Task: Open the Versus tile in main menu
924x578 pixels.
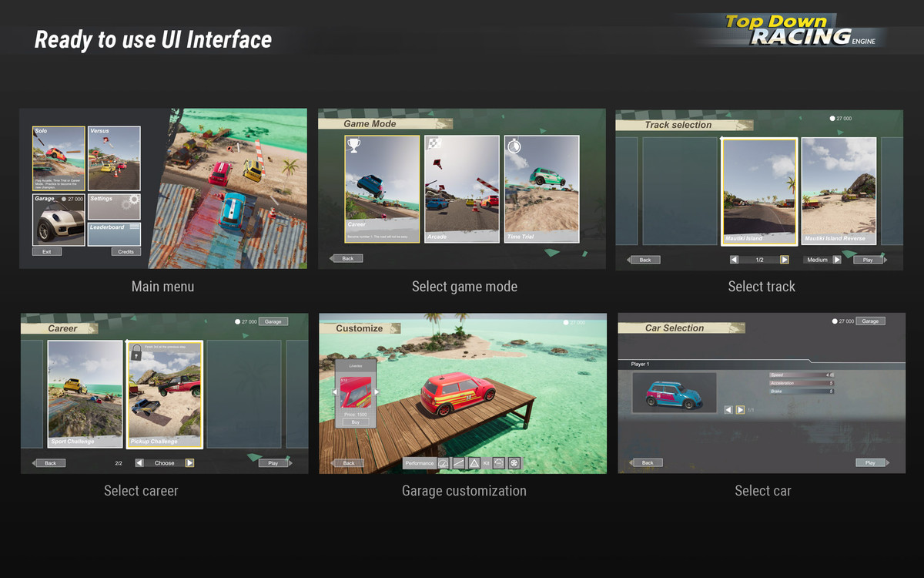Action: point(114,159)
